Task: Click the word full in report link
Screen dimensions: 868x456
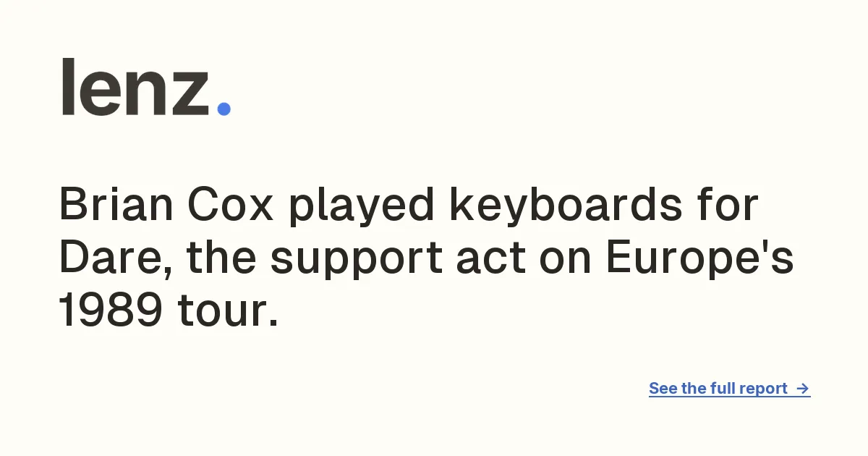Action: pyautogui.click(x=722, y=389)
